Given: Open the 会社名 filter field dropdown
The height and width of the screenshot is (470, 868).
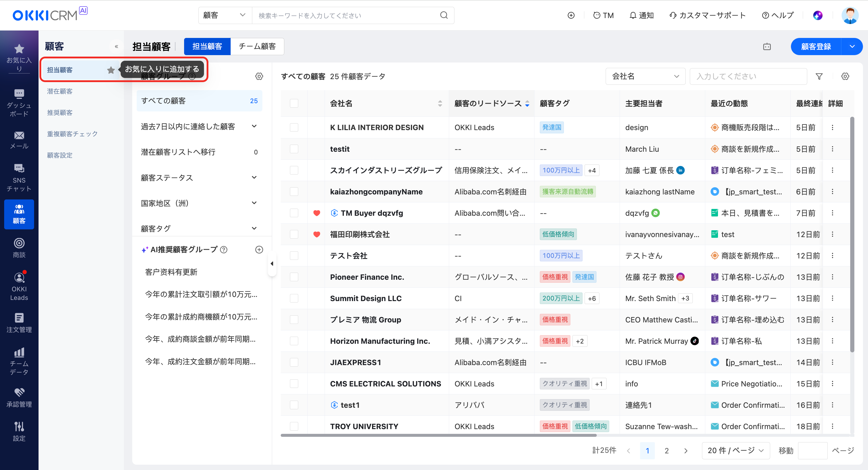Looking at the screenshot, I should (645, 76).
